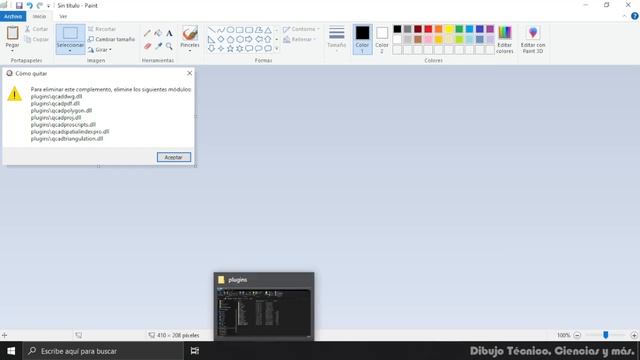Choose the Right triangle shape
This screenshot has height=360, width=640.
(211, 39)
